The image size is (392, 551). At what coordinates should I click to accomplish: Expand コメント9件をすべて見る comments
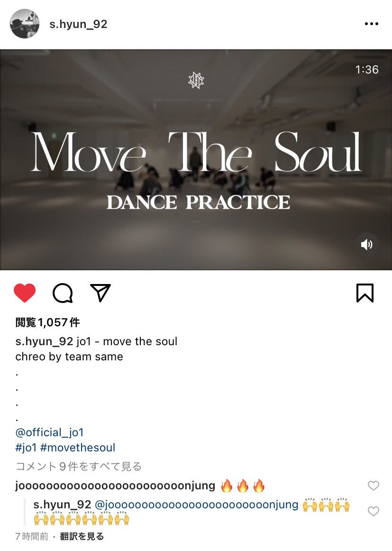point(78,466)
